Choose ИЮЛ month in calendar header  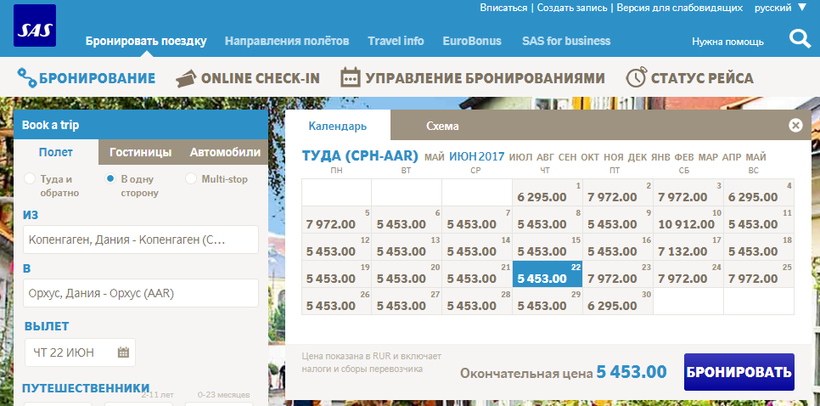(520, 157)
